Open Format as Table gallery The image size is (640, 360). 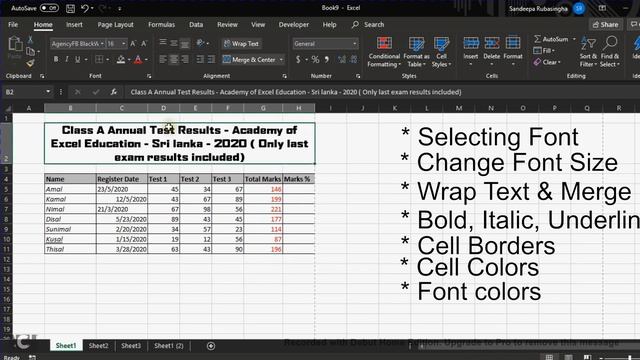pyautogui.click(x=416, y=52)
